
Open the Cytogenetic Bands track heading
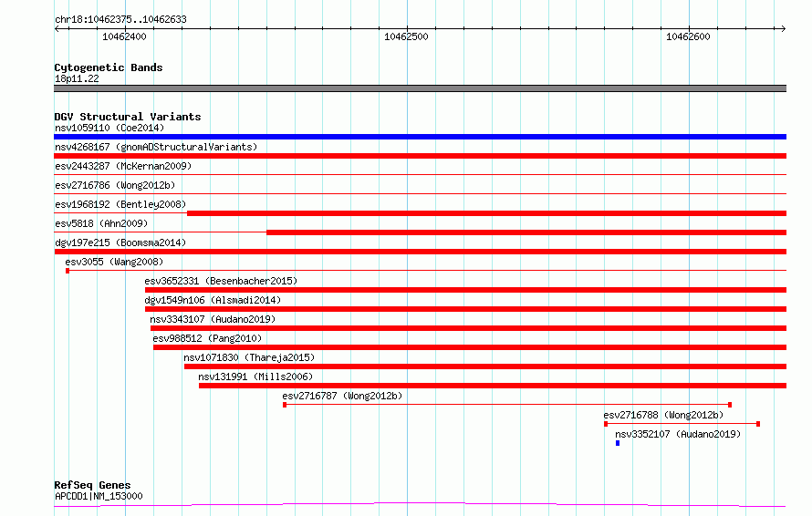tap(109, 67)
